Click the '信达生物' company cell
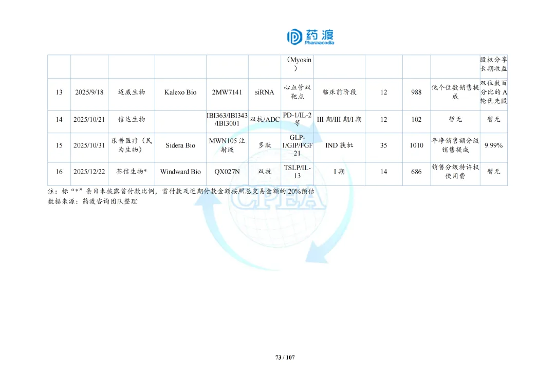Image resolution: width=555 pixels, height=392 pixels. click(x=132, y=122)
